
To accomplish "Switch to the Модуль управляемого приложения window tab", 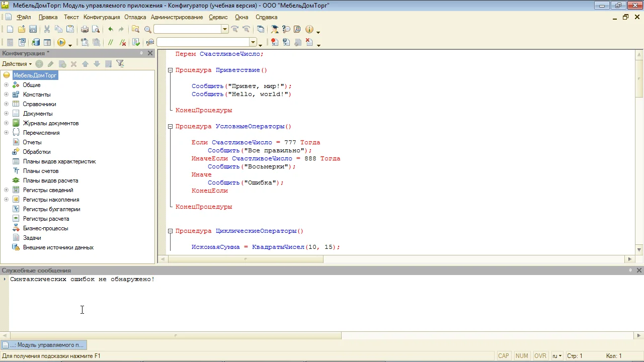I will [x=44, y=345].
